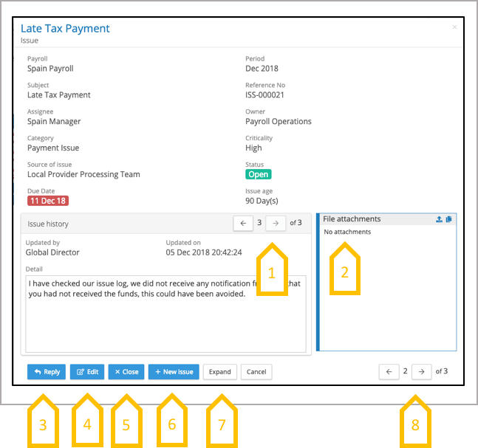Click the Issue history panel header
The image size is (478, 448).
(111, 223)
